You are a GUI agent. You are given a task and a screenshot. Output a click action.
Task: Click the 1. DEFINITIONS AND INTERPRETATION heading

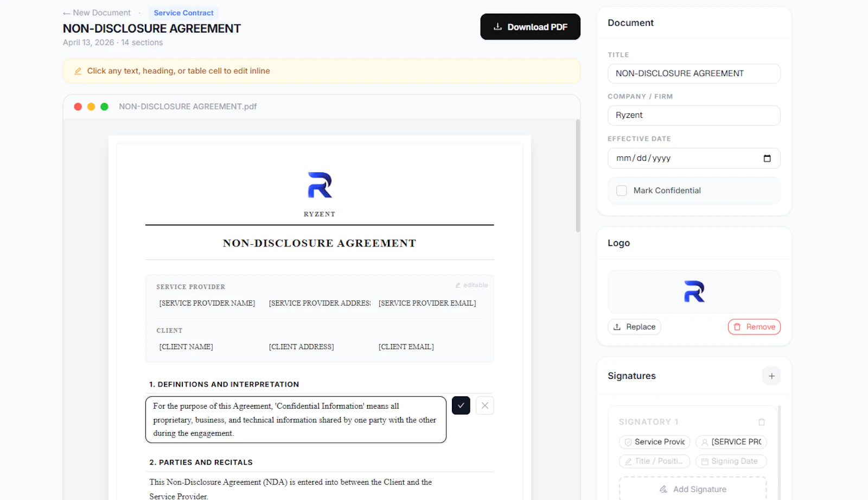click(224, 384)
